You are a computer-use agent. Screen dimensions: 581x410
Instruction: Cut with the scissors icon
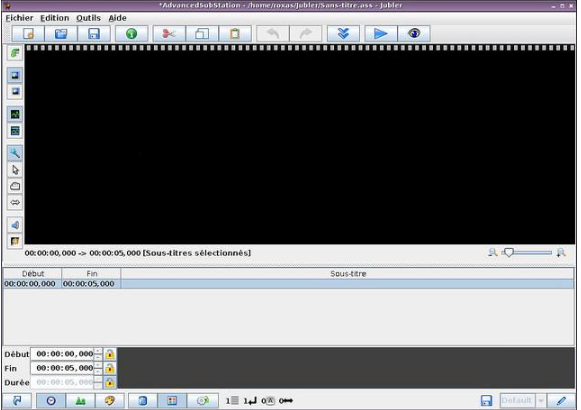[169, 34]
